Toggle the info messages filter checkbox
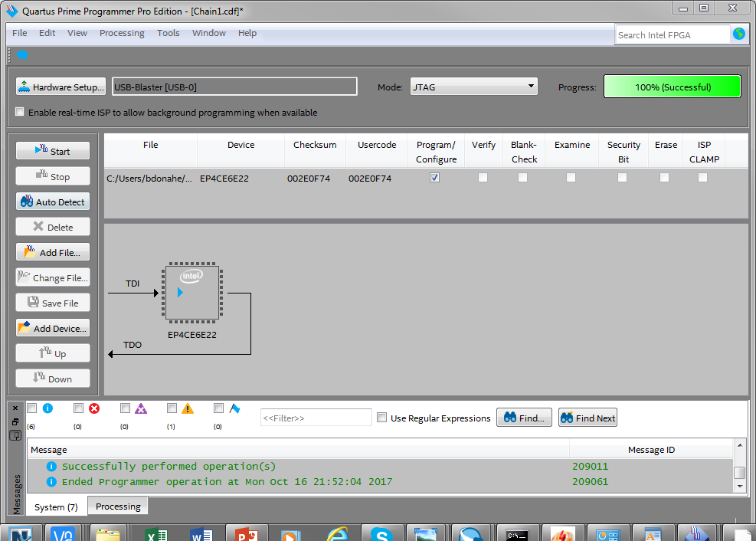The height and width of the screenshot is (541, 756). 32,408
